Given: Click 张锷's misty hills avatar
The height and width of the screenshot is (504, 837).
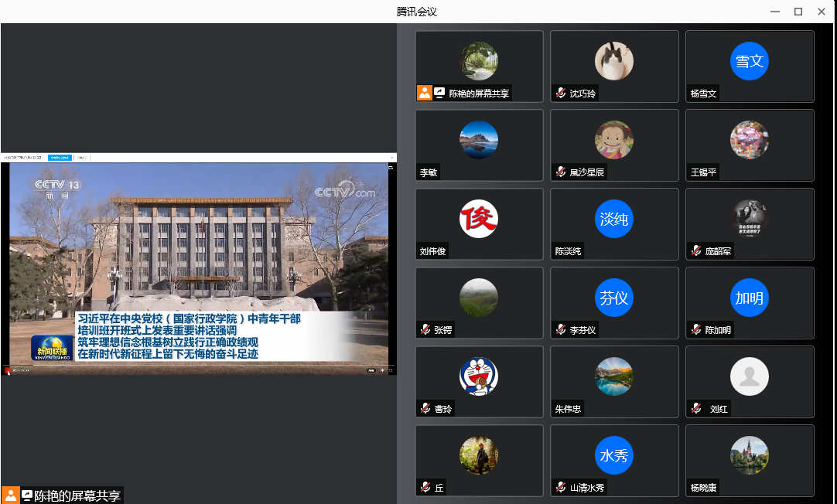Looking at the screenshot, I should [479, 298].
